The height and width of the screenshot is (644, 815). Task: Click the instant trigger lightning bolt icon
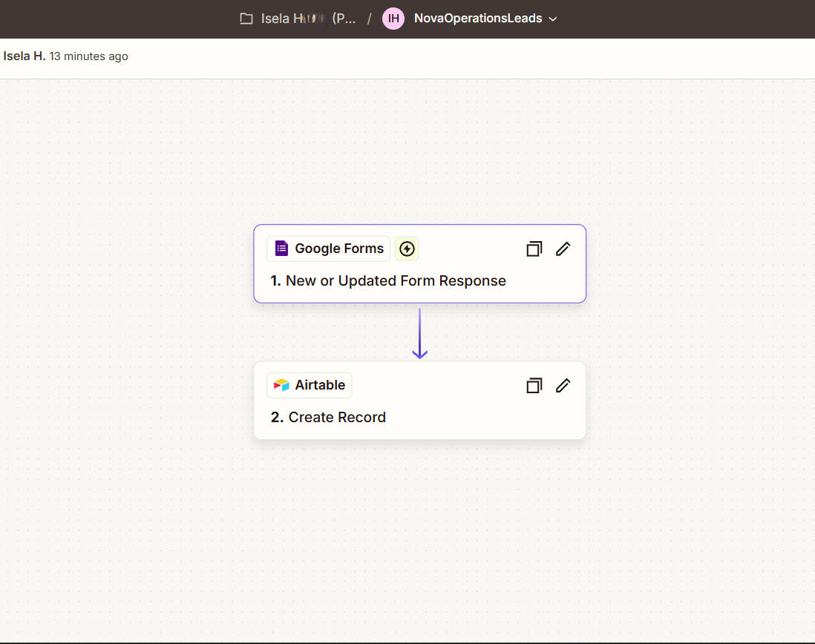(407, 249)
